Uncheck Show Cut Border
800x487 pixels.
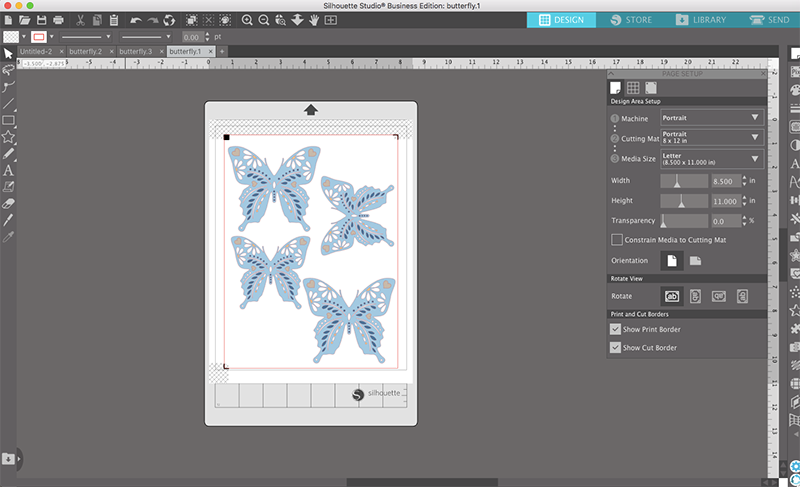pos(616,347)
